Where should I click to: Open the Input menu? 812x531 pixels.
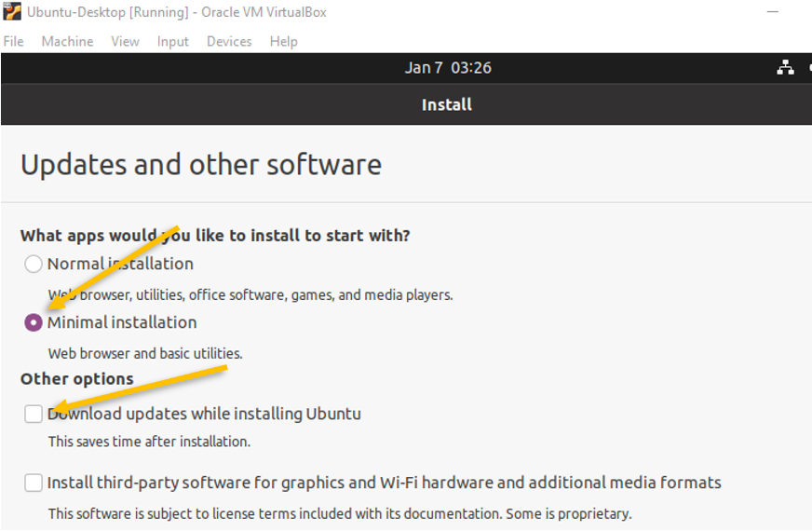point(173,41)
